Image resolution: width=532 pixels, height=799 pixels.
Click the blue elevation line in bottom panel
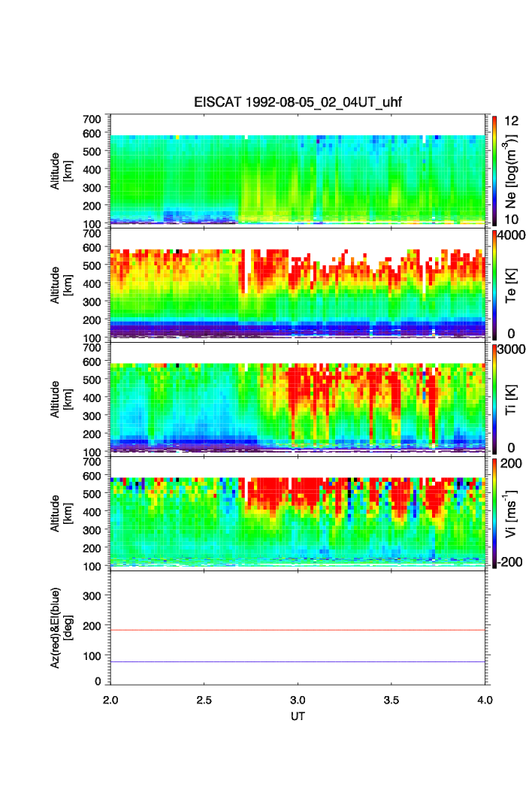coord(298,662)
